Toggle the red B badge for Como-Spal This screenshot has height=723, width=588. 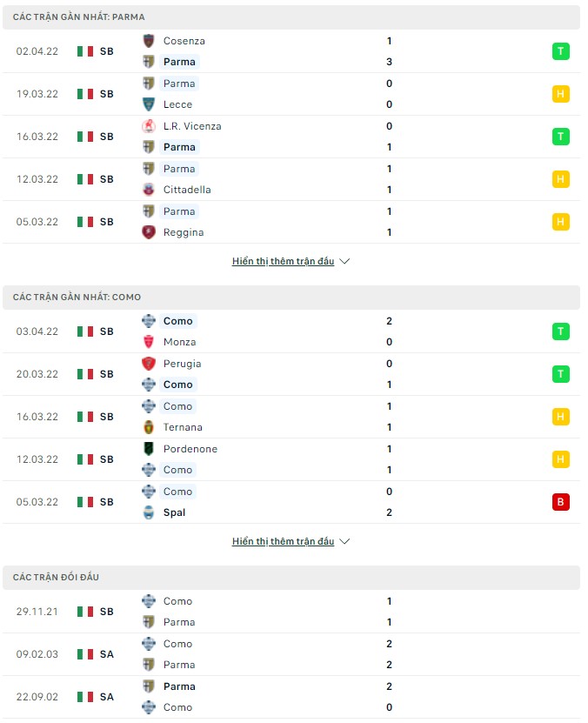click(x=560, y=501)
